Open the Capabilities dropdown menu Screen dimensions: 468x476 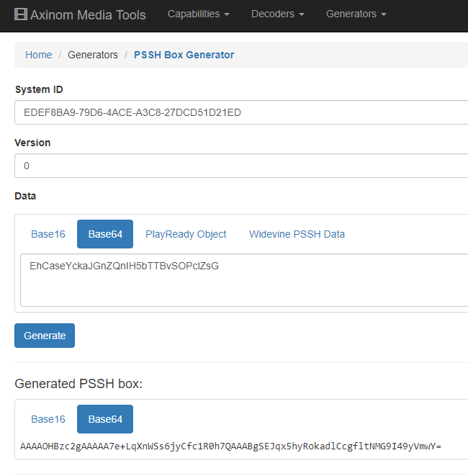(198, 14)
